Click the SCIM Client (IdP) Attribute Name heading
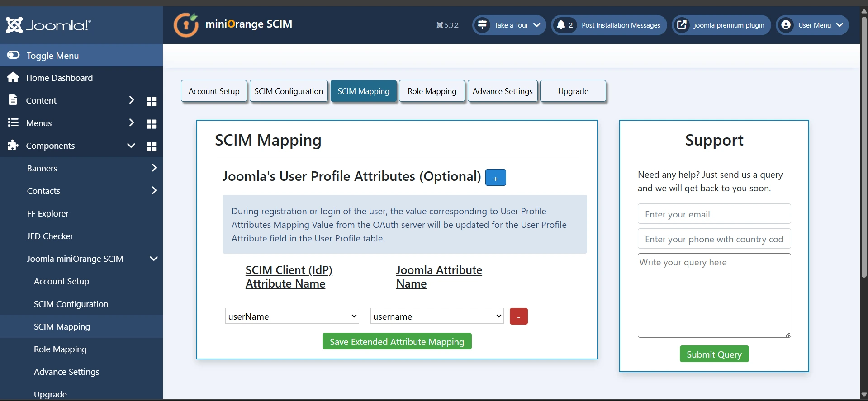 [x=289, y=277]
